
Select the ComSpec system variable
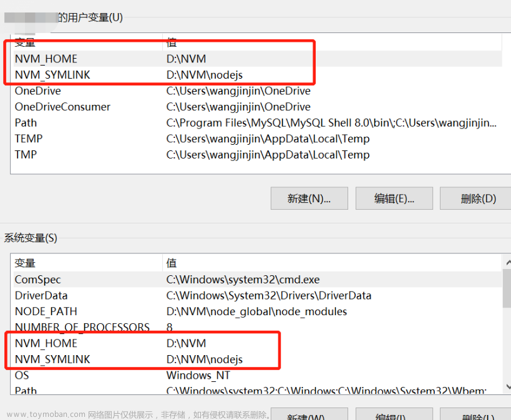tap(258, 280)
